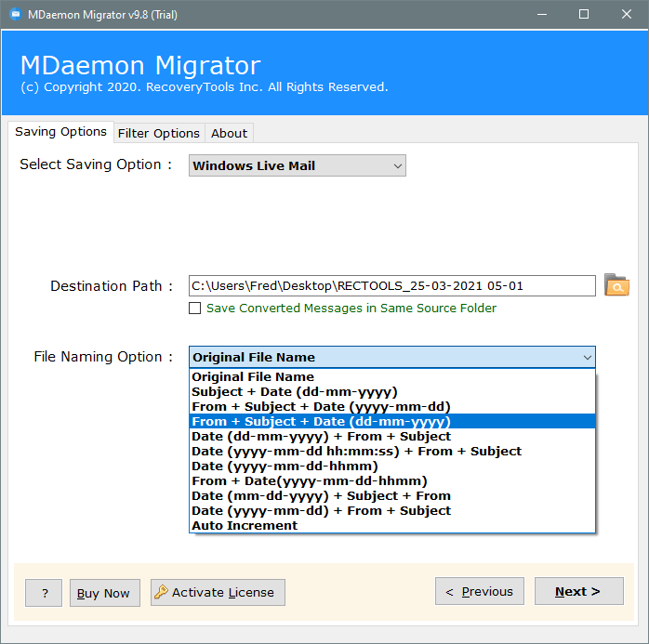Maximize the MDaemon Migrator window
The height and width of the screenshot is (644, 649).
click(584, 15)
